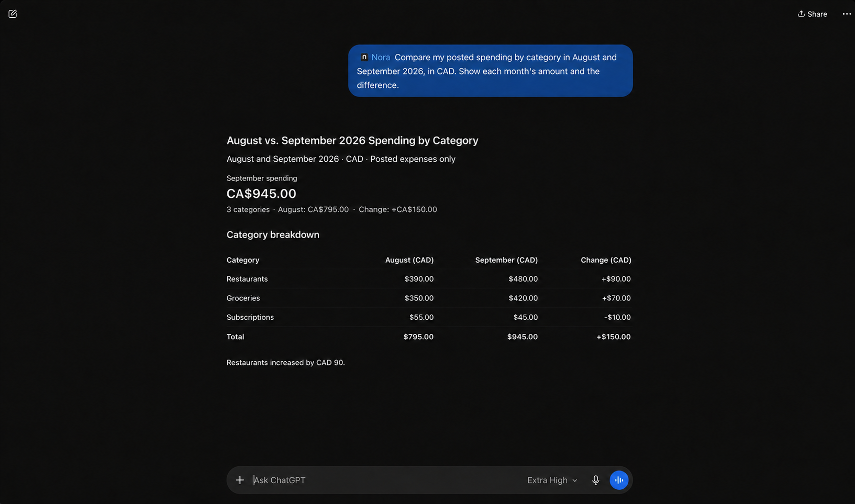Screen dimensions: 855x504
Task: Click the 'August: CA$795.00' summary text
Action: point(313,209)
